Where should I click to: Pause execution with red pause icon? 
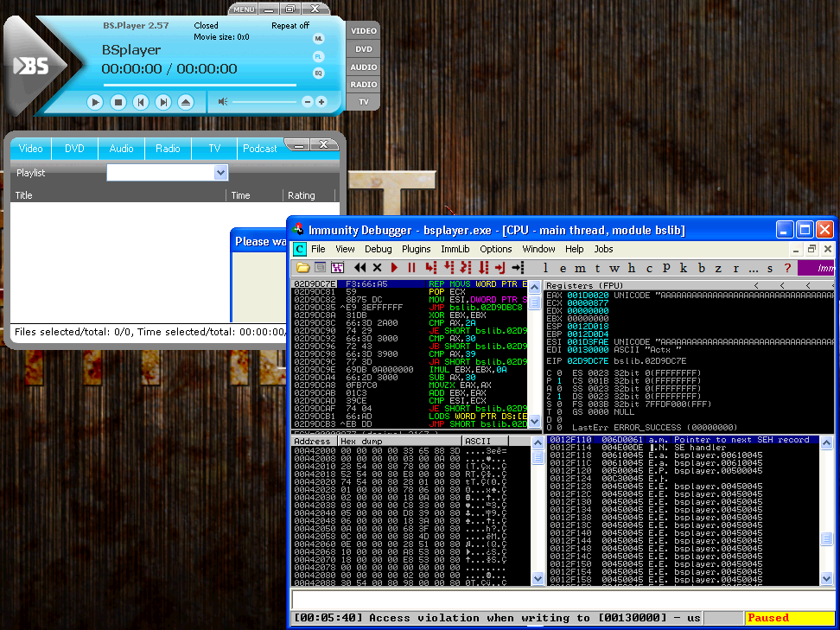[411, 267]
